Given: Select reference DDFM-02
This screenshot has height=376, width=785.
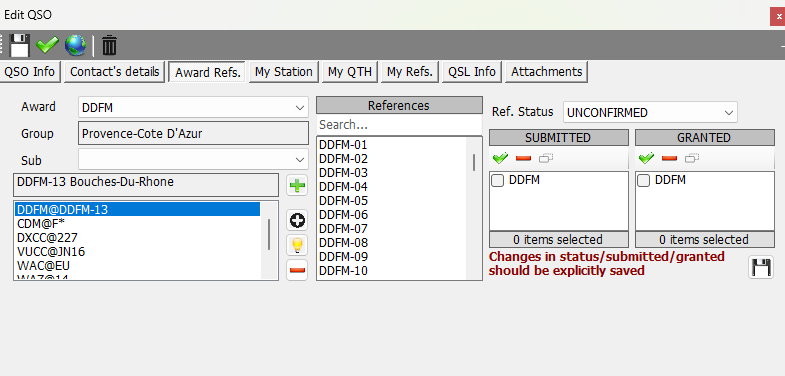Looking at the screenshot, I should [392, 159].
